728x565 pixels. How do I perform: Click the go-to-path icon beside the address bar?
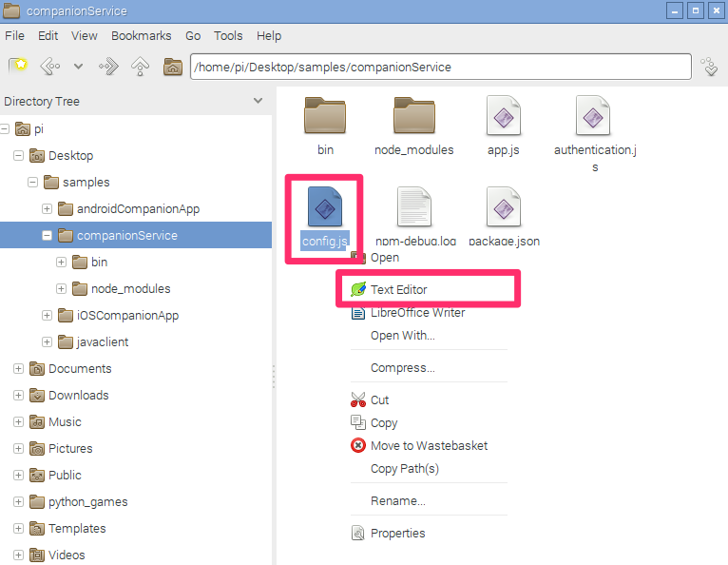(x=709, y=67)
